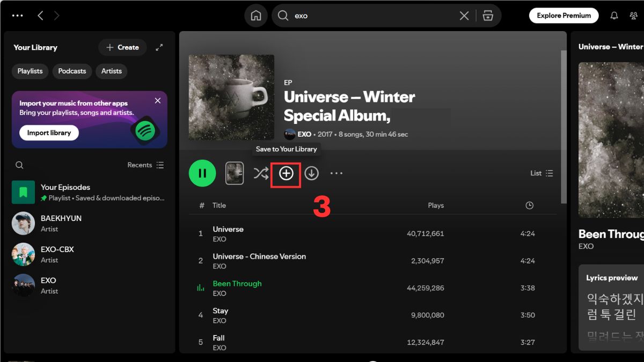
Task: Open BAEKHYUN artist in library
Action: (x=89, y=223)
